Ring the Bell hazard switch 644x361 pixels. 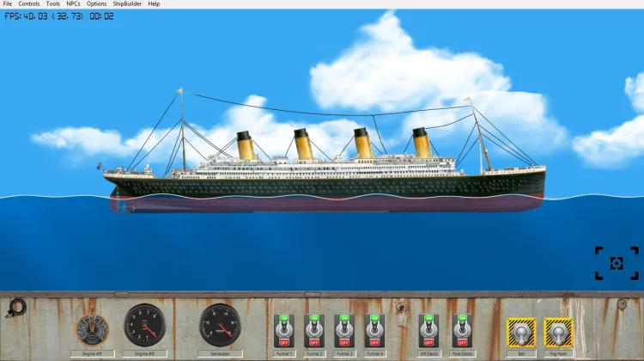tap(521, 333)
